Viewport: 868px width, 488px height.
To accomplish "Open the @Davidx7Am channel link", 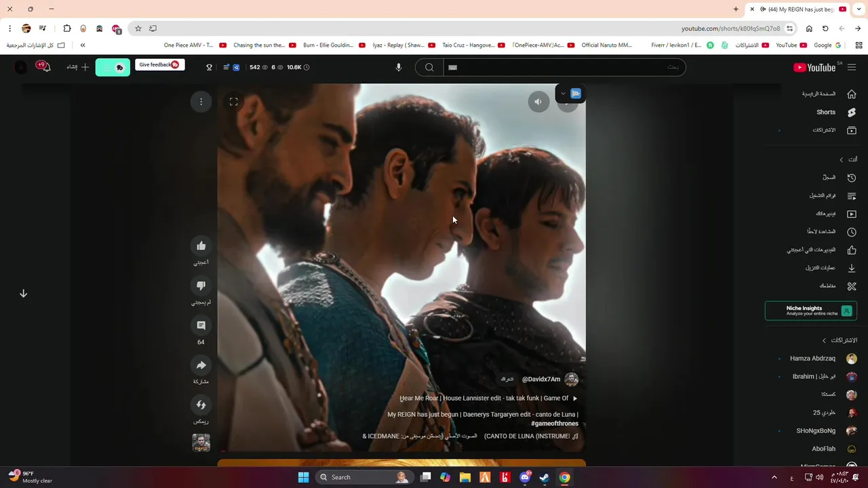I will pyautogui.click(x=541, y=380).
